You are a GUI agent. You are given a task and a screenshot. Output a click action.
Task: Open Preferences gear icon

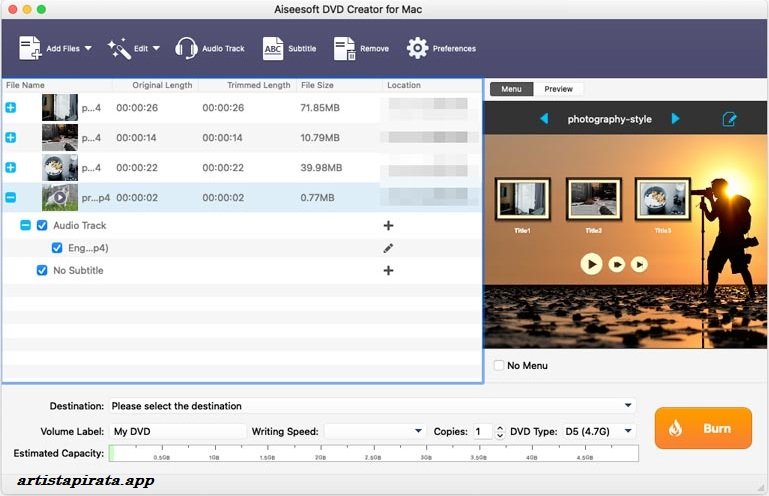coord(417,48)
